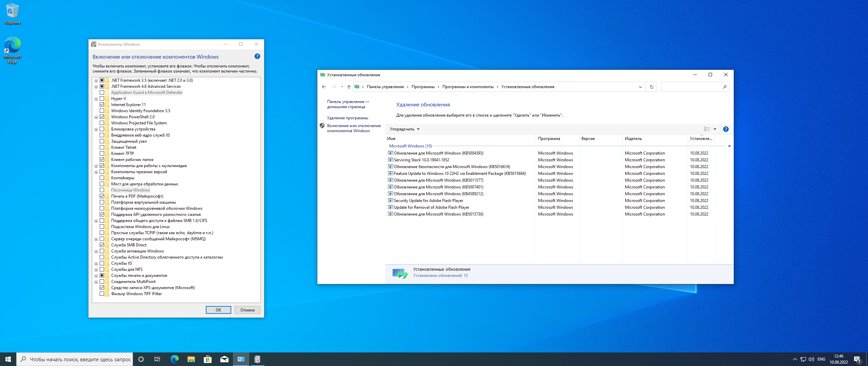The image size is (868, 366).
Task: Sort by the Программа column header
Action: (557, 139)
